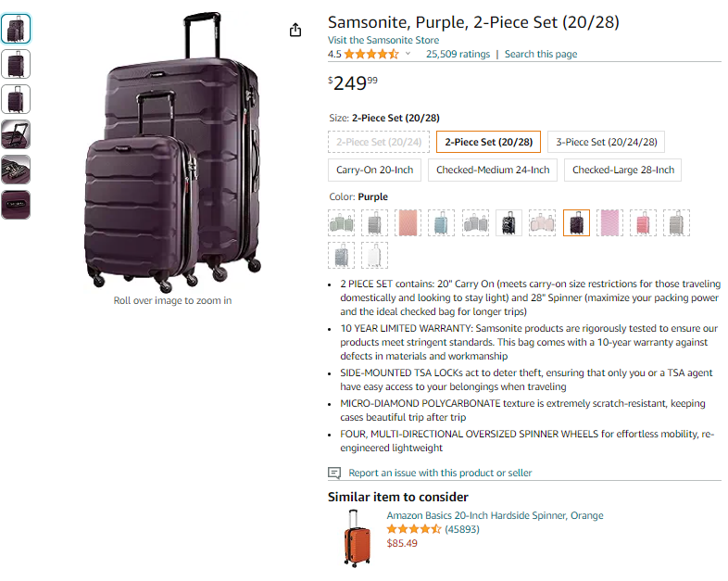Choose the selected purple luggage color swatch

point(576,223)
